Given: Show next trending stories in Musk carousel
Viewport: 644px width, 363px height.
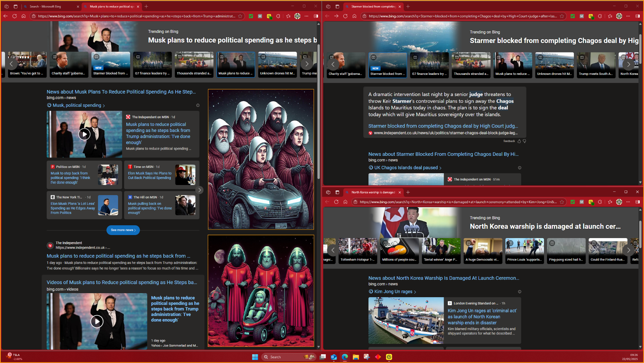Looking at the screenshot, I should pyautogui.click(x=307, y=64).
